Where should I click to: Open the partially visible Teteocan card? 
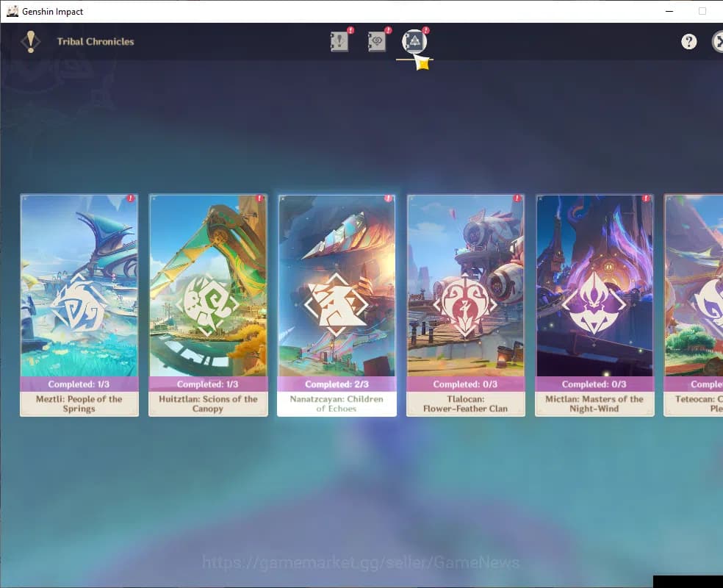tap(693, 305)
